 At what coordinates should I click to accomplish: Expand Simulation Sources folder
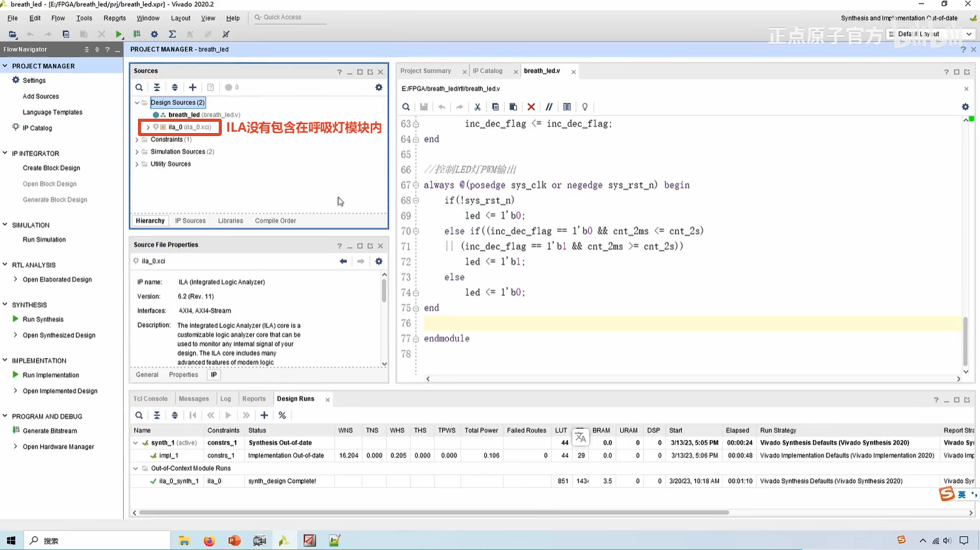pyautogui.click(x=137, y=152)
